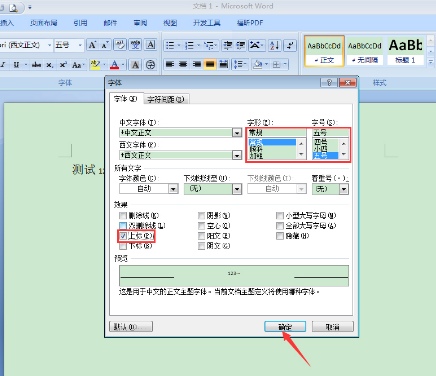
Task: Select the 无间隔 style thumbnail
Action: (365, 51)
